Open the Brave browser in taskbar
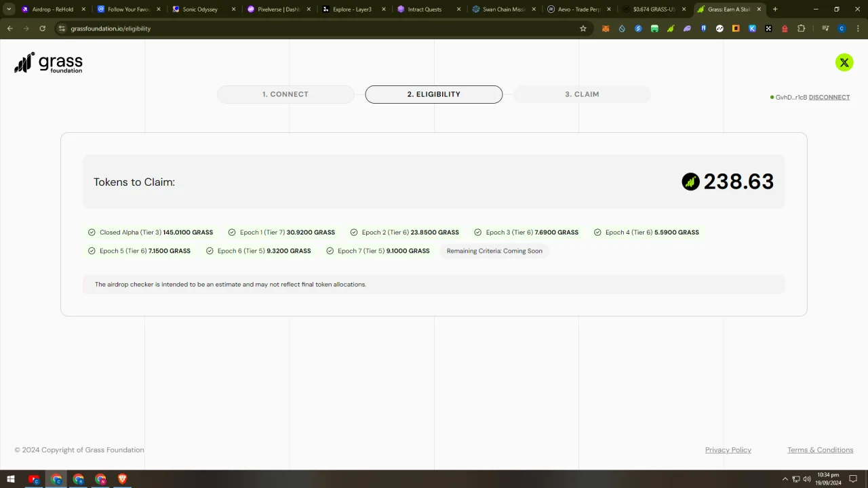Viewport: 868px width, 488px height. click(123, 479)
